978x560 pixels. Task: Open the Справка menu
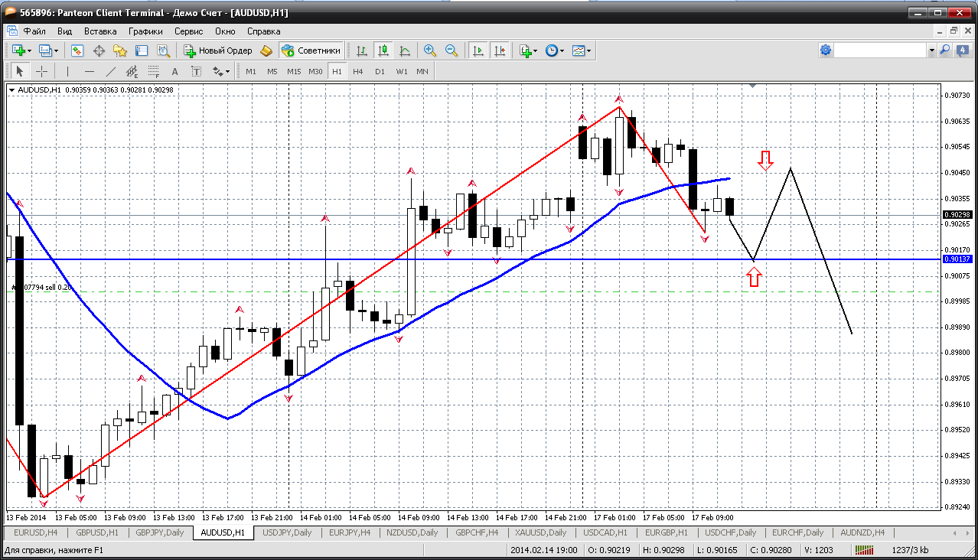pos(263,31)
